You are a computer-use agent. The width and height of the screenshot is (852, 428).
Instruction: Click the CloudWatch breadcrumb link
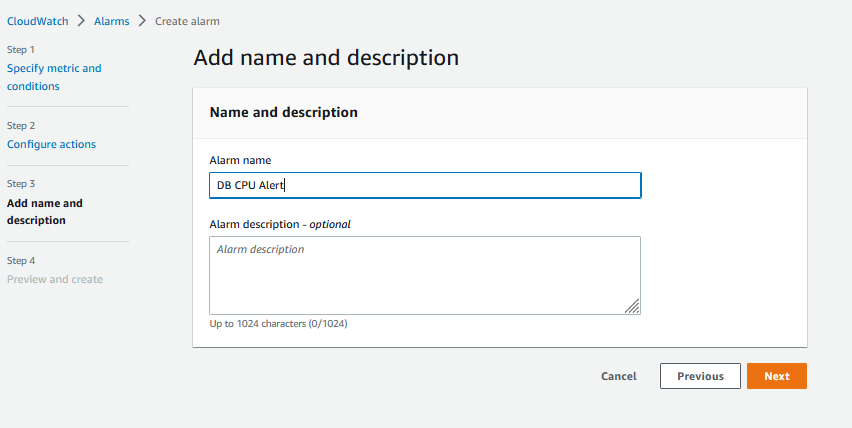coord(39,21)
